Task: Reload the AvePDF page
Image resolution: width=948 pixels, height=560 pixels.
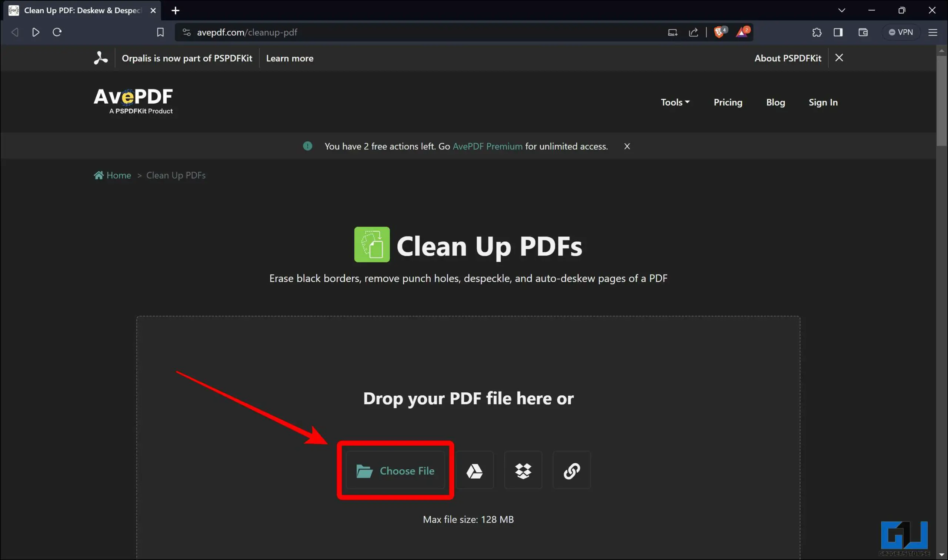Action: (x=57, y=33)
